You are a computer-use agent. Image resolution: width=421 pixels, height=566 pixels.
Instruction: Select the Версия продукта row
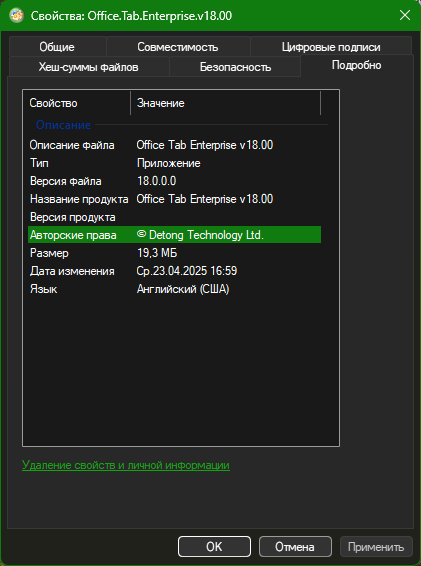pos(174,217)
